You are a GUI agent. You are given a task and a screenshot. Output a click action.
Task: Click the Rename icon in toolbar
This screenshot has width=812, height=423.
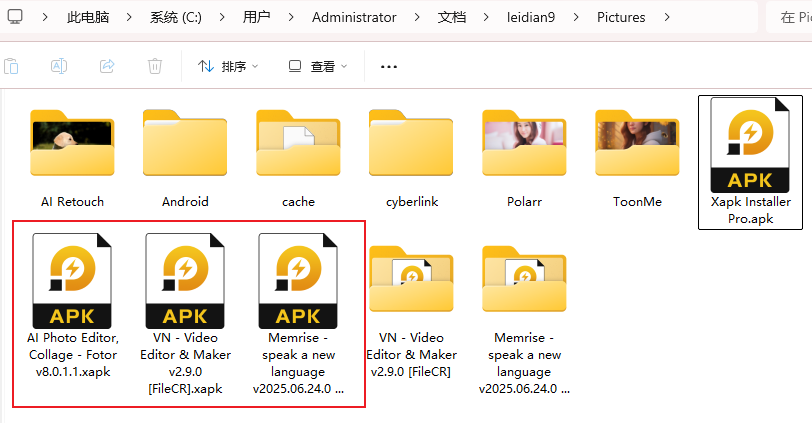click(x=59, y=66)
